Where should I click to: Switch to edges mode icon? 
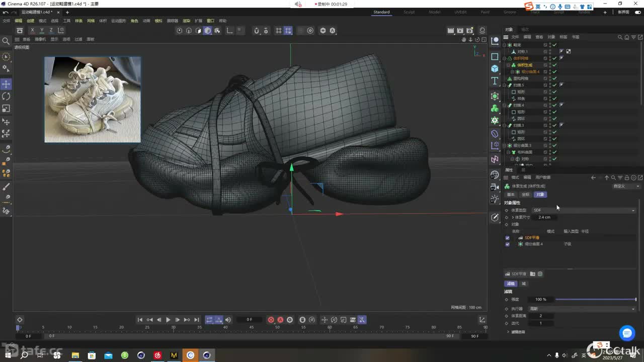189,31
